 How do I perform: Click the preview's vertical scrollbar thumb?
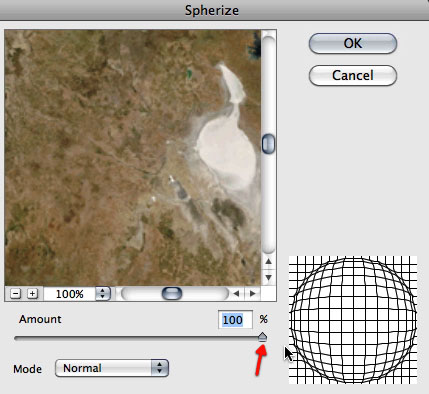coord(268,144)
